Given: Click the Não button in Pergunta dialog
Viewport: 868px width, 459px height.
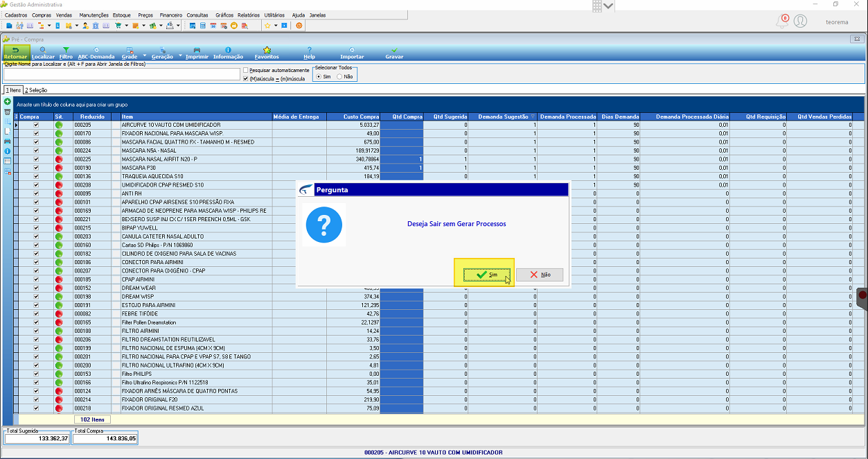Looking at the screenshot, I should point(540,275).
